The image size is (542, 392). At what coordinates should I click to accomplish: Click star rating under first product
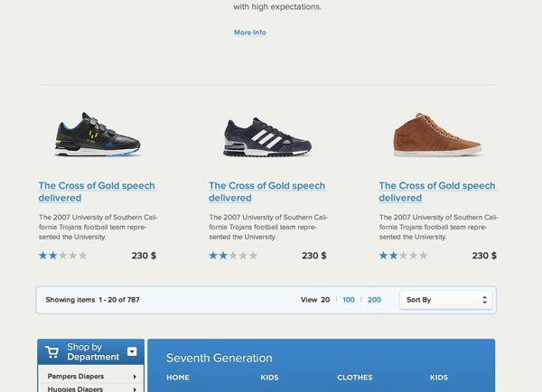click(62, 256)
